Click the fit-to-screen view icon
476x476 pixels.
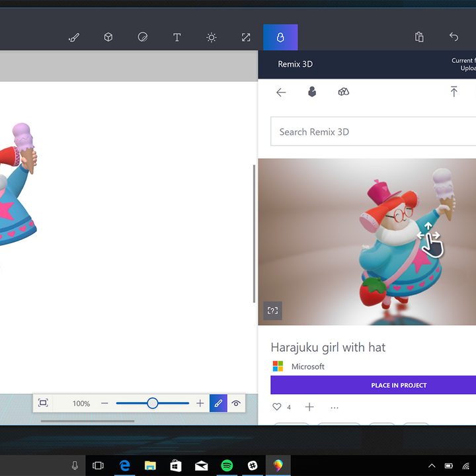43,403
